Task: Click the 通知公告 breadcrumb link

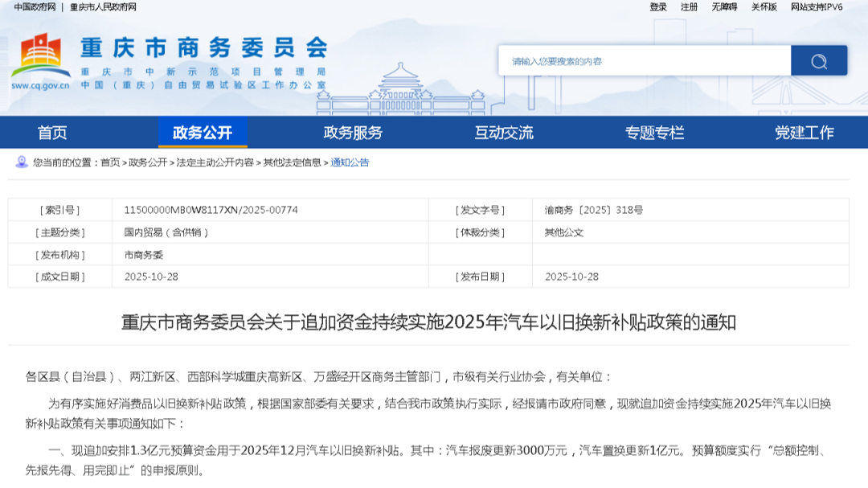Action: click(x=350, y=162)
